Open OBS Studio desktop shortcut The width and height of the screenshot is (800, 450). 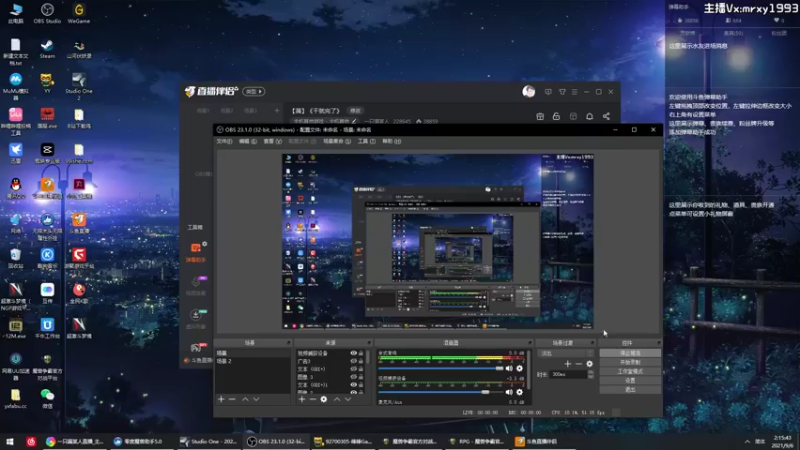point(47,13)
